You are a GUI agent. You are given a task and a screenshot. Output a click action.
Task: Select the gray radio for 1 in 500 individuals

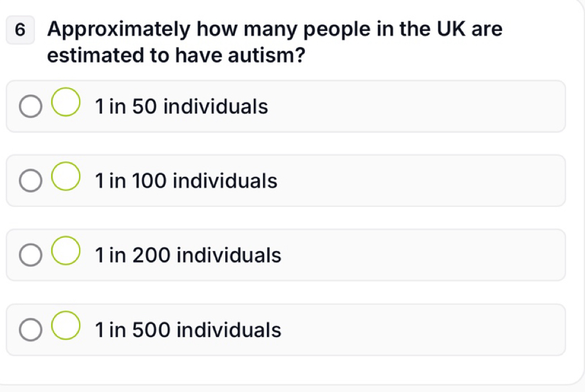30,330
